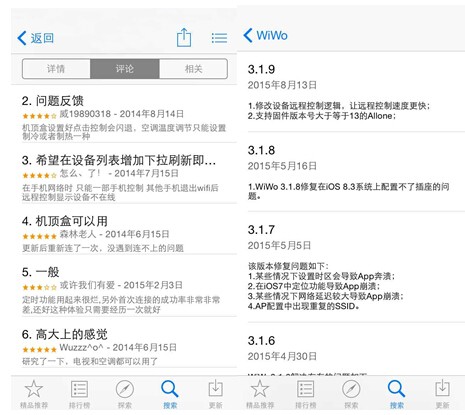Open the list menu icon
465x415 pixels.
(219, 38)
